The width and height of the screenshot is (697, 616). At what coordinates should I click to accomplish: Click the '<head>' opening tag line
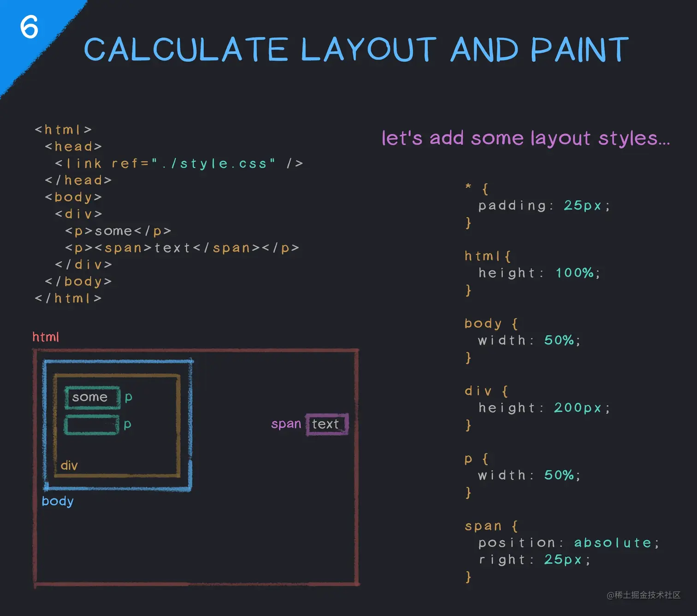[x=73, y=147]
